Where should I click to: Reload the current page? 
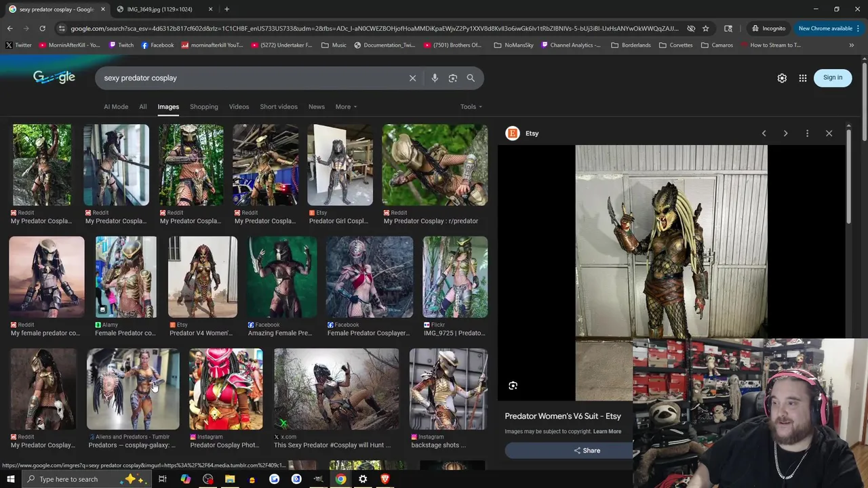(42, 28)
